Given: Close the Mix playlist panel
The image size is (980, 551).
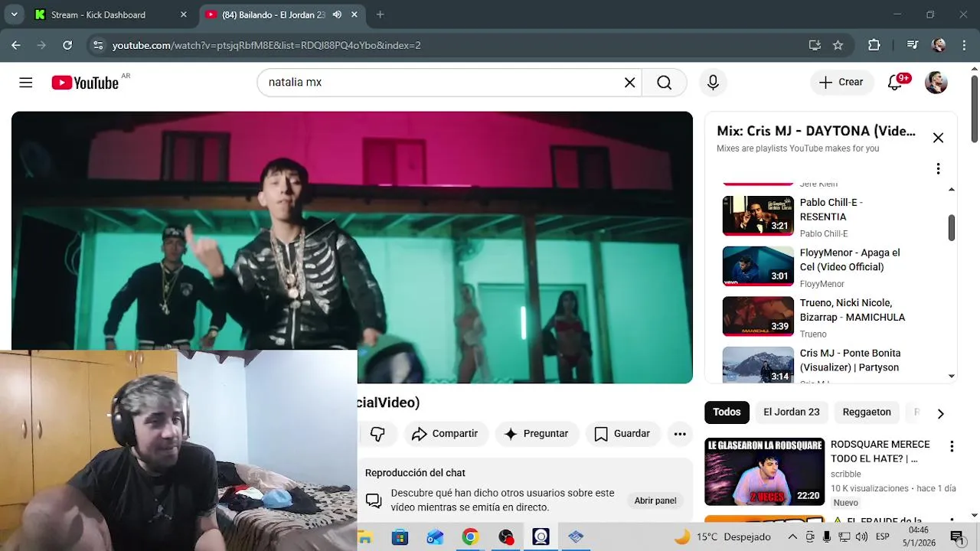Looking at the screenshot, I should click(938, 138).
